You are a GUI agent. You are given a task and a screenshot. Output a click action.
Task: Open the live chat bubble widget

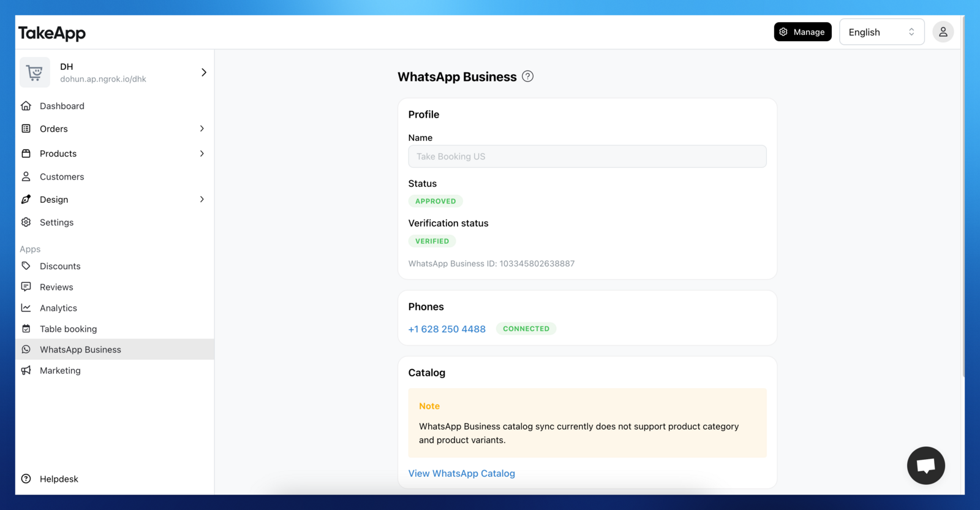pyautogui.click(x=925, y=465)
